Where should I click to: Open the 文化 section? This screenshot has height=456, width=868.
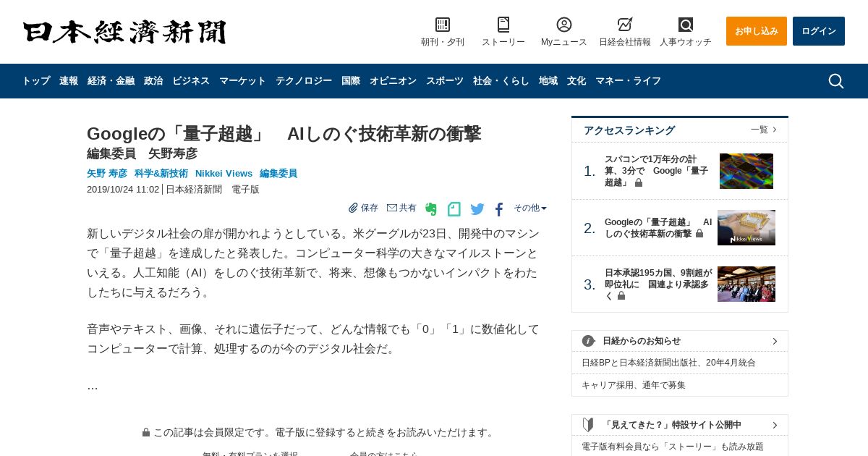click(x=576, y=81)
